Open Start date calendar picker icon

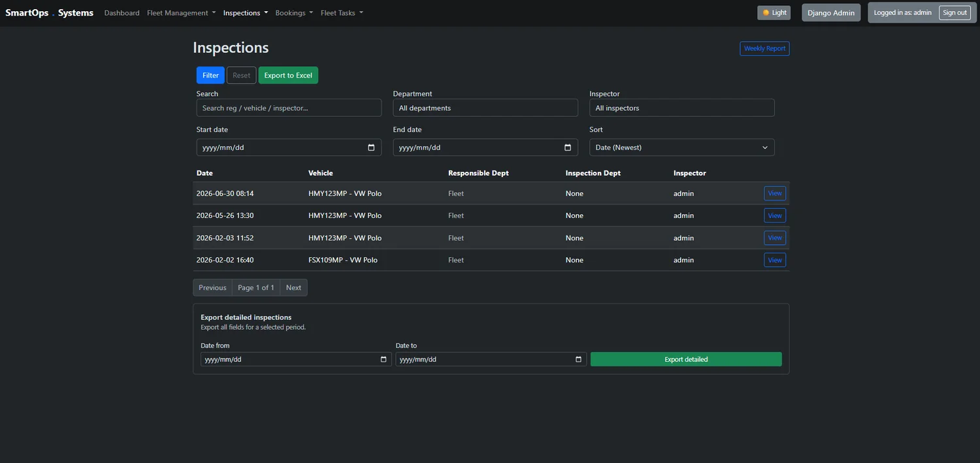[x=371, y=148]
